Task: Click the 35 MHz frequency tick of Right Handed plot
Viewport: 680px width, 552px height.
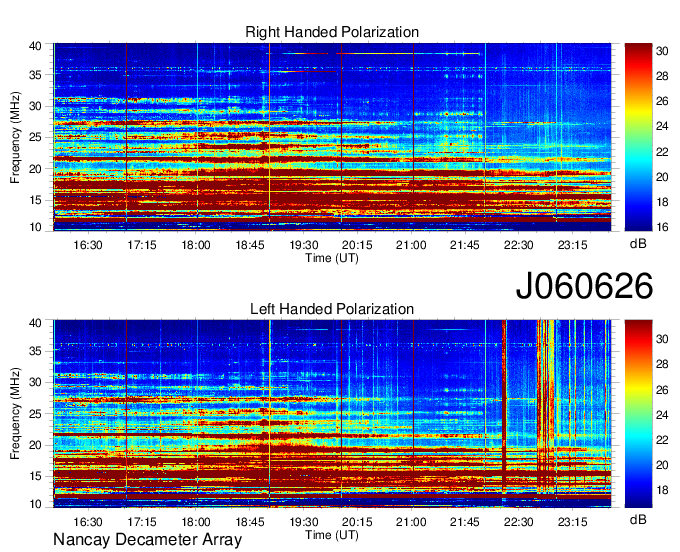Action: (x=36, y=75)
